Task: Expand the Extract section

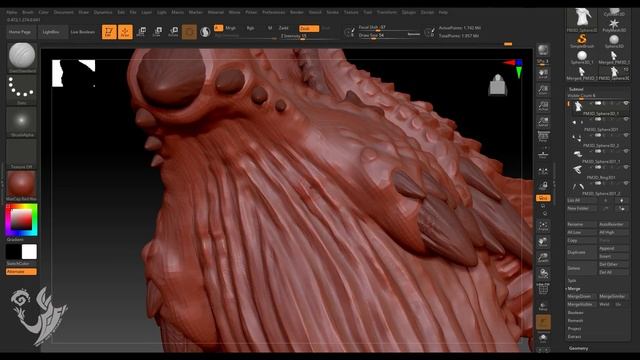Action: [x=574, y=337]
